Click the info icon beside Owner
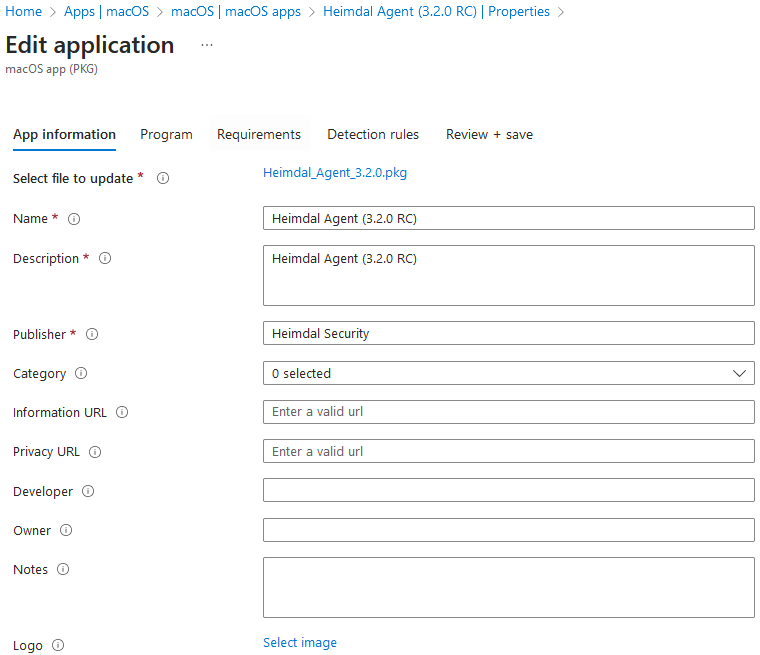 (66, 530)
